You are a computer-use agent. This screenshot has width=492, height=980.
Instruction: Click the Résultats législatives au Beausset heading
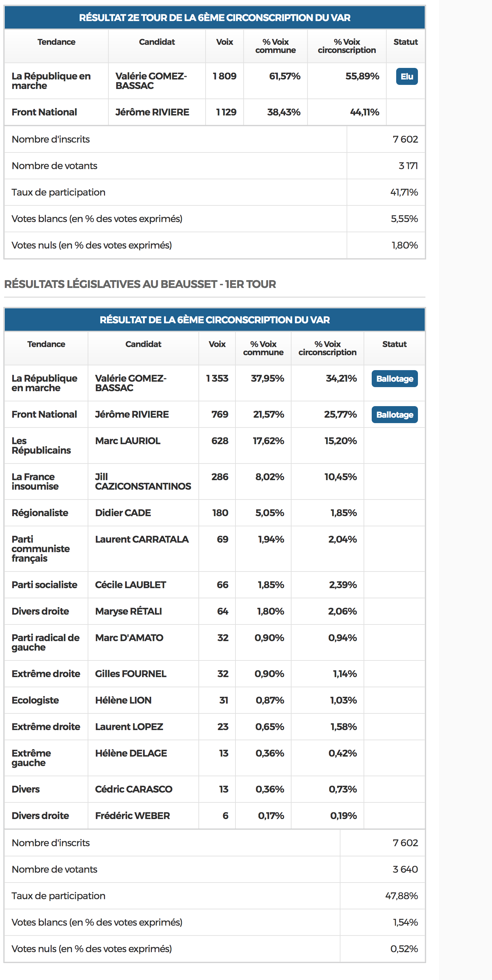point(140,284)
